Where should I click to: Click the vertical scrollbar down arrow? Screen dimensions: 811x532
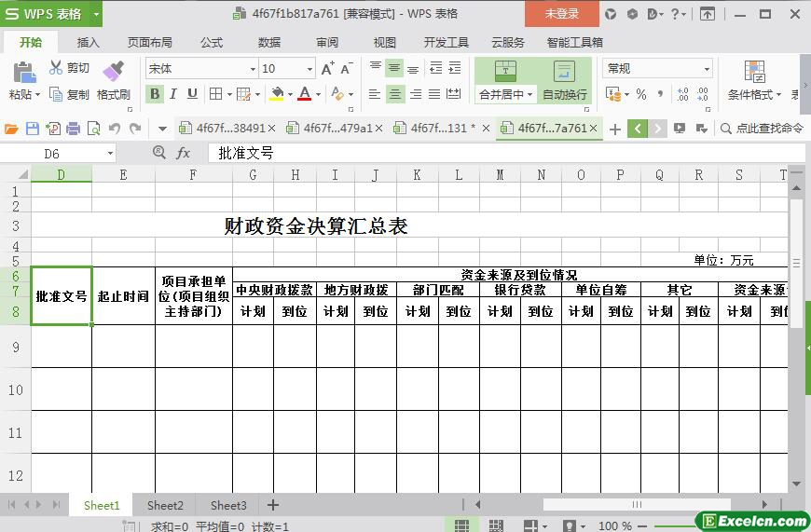[796, 484]
